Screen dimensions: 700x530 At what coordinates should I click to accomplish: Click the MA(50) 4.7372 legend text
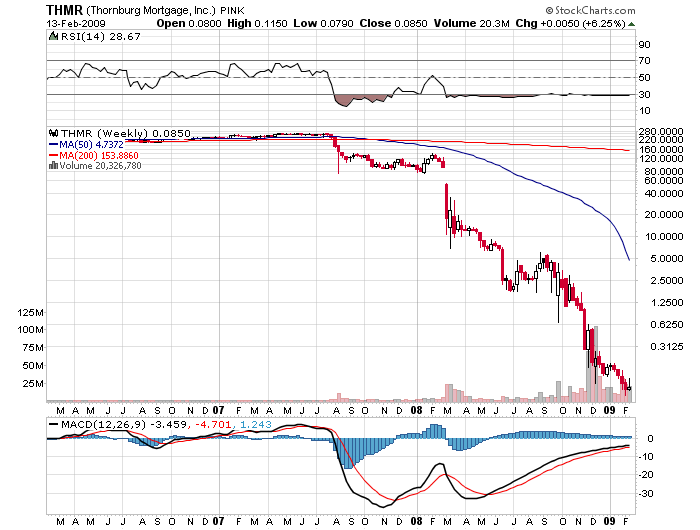click(x=92, y=145)
